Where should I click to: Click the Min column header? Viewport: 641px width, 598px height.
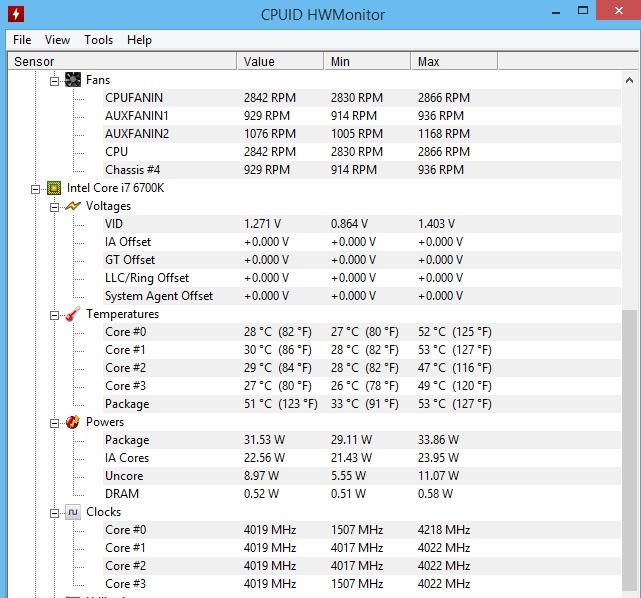[368, 61]
